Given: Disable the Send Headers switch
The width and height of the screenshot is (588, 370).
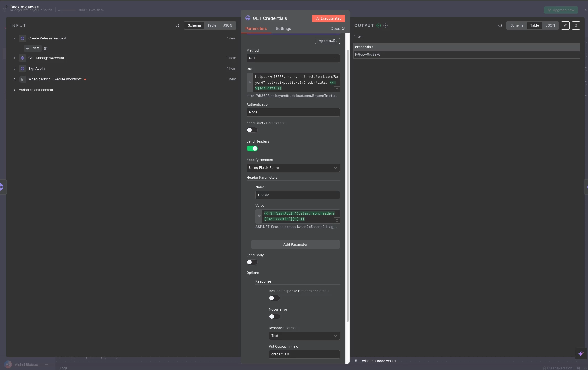Looking at the screenshot, I should click(x=252, y=148).
